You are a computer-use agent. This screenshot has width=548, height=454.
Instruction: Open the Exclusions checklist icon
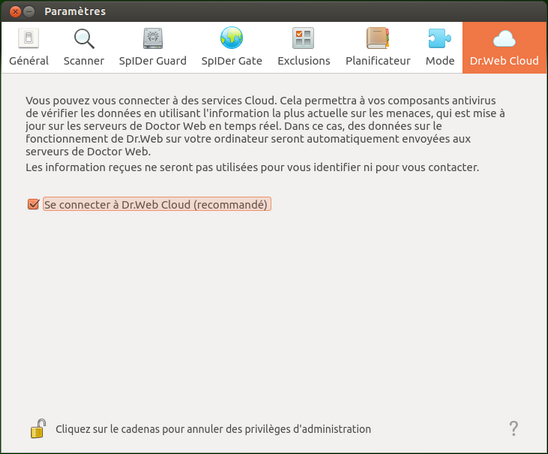pyautogui.click(x=303, y=38)
